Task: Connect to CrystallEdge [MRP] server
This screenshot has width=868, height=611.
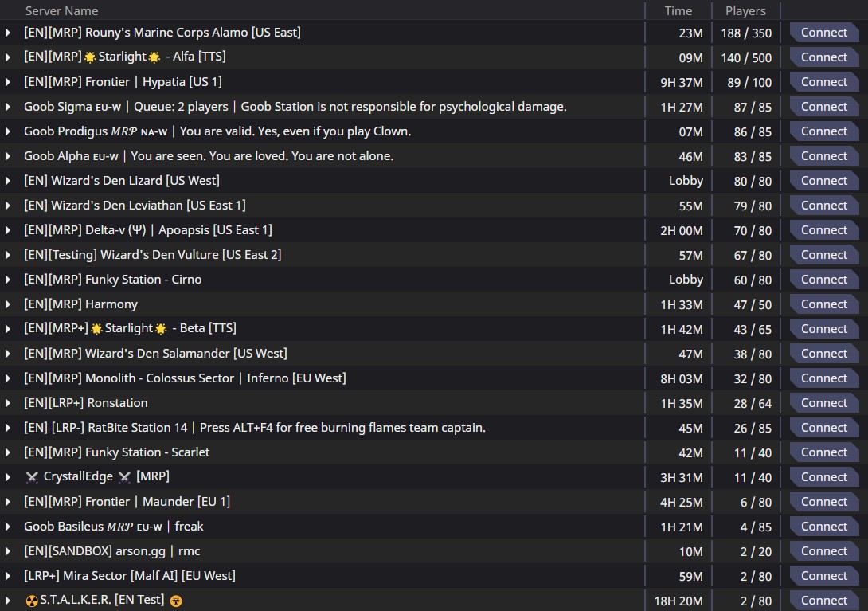Action: [x=823, y=477]
